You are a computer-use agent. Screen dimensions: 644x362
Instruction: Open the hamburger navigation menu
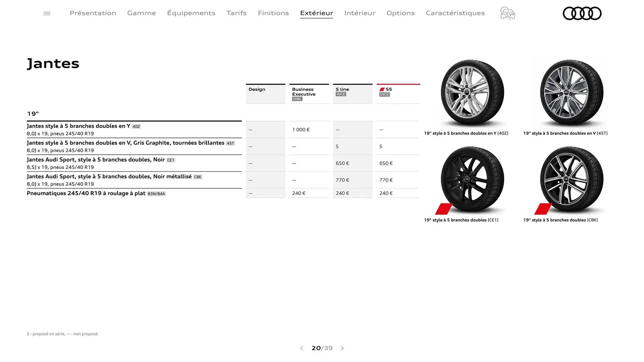[x=47, y=13]
